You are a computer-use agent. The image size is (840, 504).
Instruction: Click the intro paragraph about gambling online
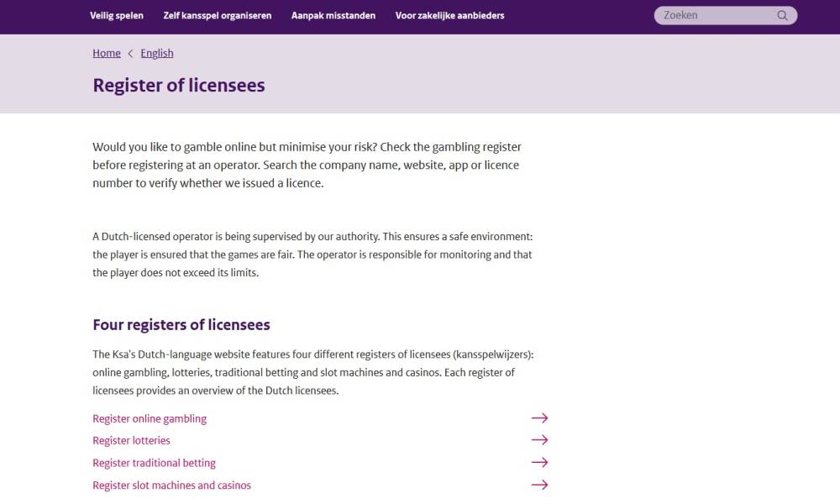click(x=307, y=165)
